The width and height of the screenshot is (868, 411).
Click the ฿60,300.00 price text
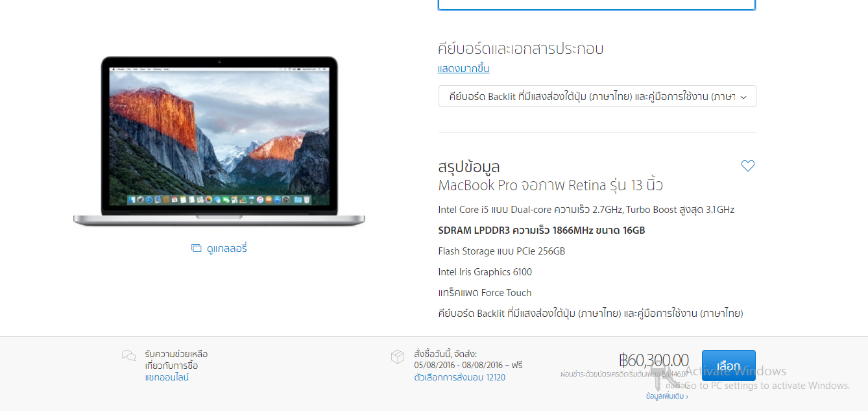(x=654, y=360)
